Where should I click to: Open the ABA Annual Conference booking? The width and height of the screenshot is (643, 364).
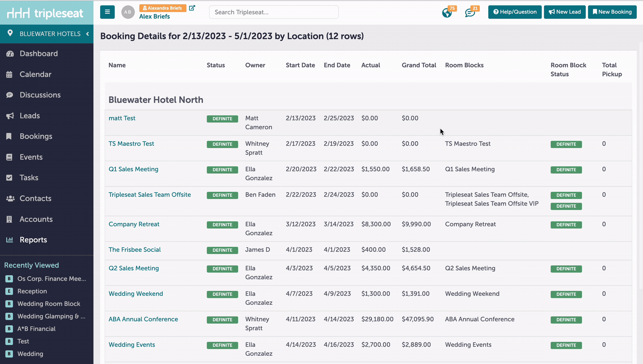click(x=143, y=319)
